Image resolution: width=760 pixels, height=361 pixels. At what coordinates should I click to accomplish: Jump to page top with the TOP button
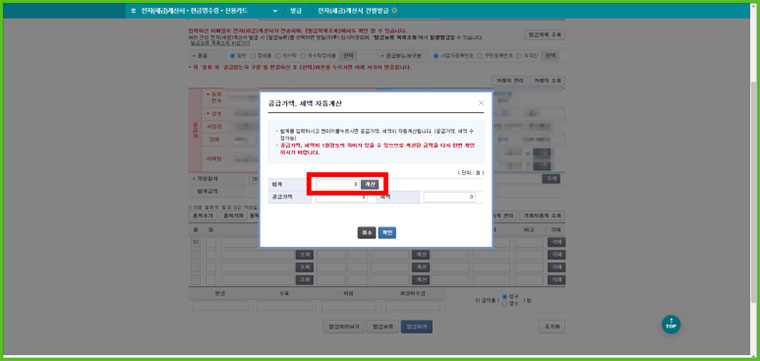pyautogui.click(x=671, y=324)
